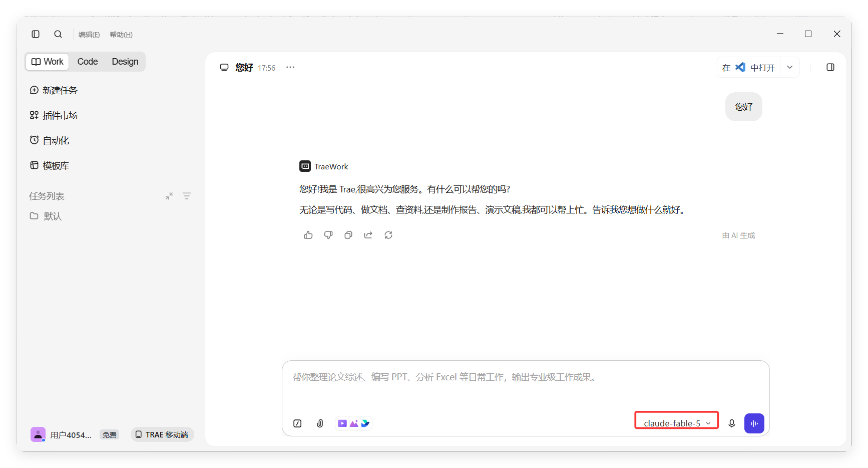Screen dimensions: 868x468
Task: Collapse all in the task list
Action: [x=169, y=196]
